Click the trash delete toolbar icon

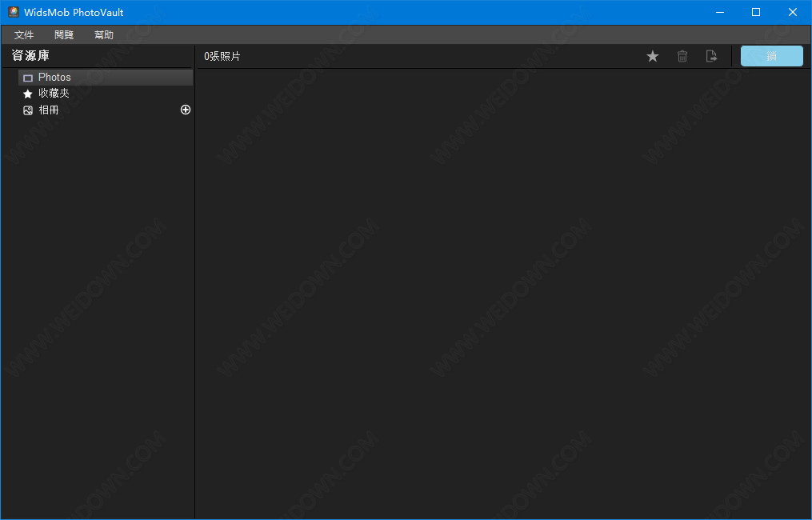(682, 57)
